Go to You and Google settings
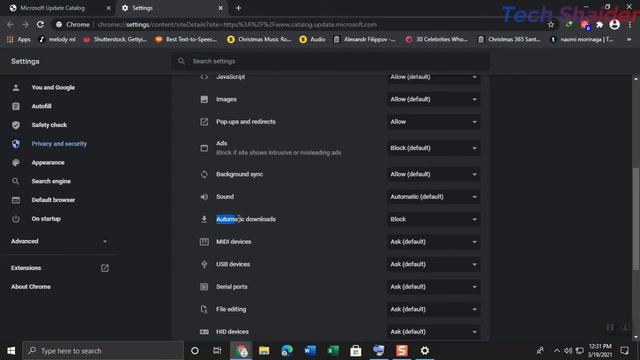The image size is (640, 360). [53, 87]
